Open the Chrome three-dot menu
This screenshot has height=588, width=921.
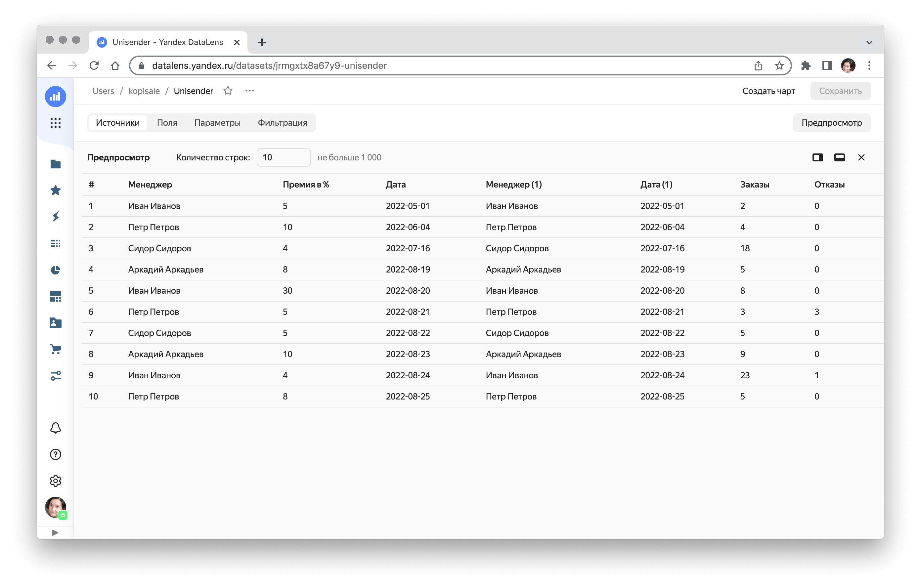[x=869, y=65]
